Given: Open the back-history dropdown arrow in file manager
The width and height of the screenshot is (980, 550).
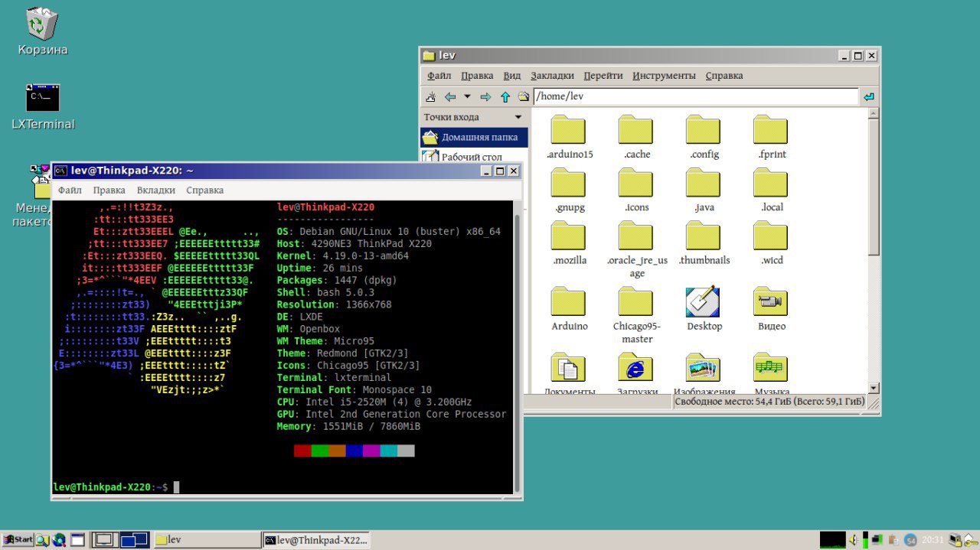Looking at the screenshot, I should pyautogui.click(x=467, y=97).
